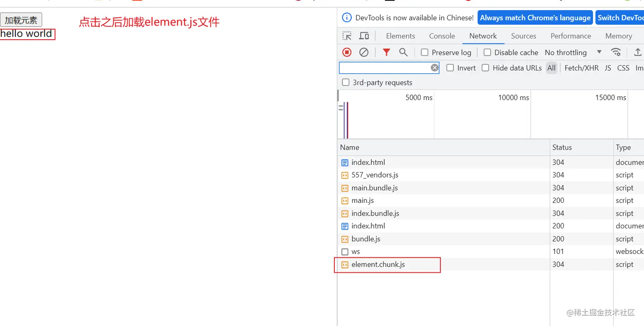Check the Invert filter checkbox
644x326 pixels.
pyautogui.click(x=450, y=68)
